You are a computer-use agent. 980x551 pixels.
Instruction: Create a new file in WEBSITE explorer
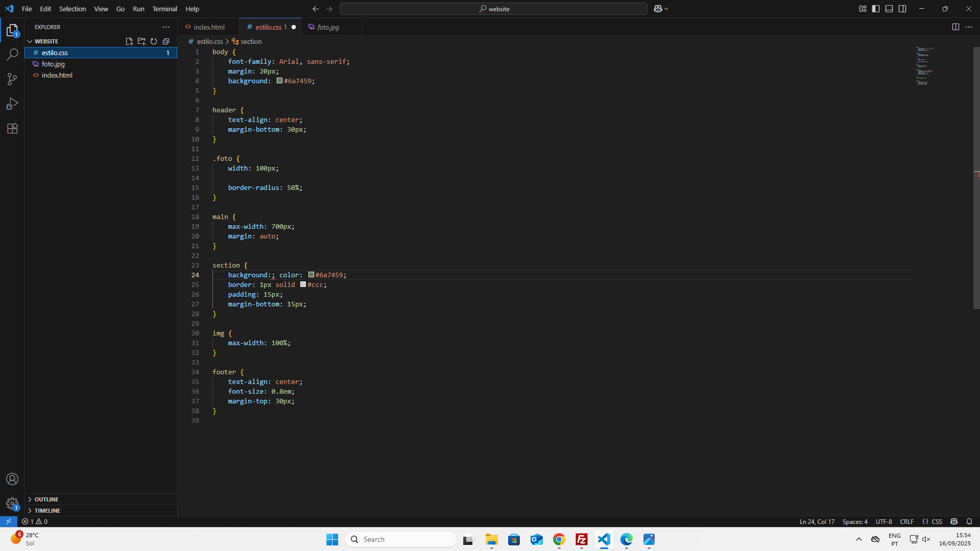coord(129,41)
